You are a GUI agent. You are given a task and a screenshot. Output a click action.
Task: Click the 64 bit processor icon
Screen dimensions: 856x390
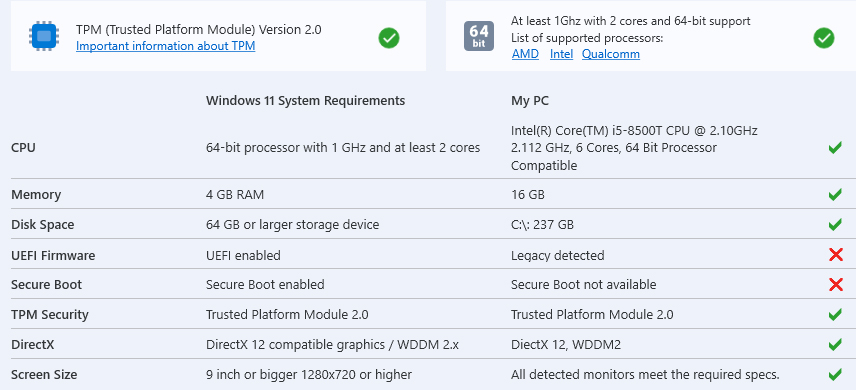coord(479,36)
